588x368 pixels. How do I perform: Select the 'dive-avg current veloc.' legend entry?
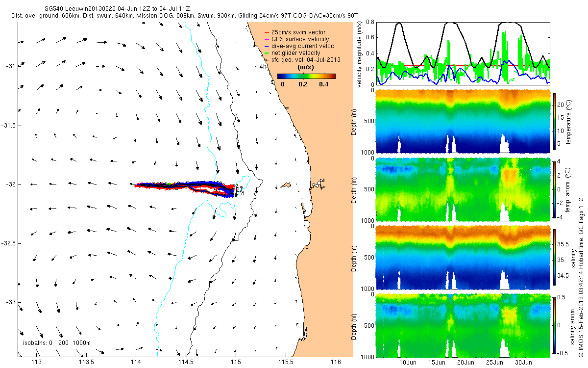pyautogui.click(x=300, y=46)
